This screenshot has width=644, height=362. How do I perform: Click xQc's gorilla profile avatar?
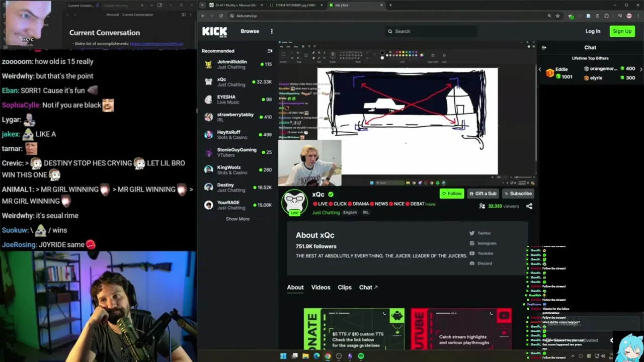pyautogui.click(x=294, y=202)
